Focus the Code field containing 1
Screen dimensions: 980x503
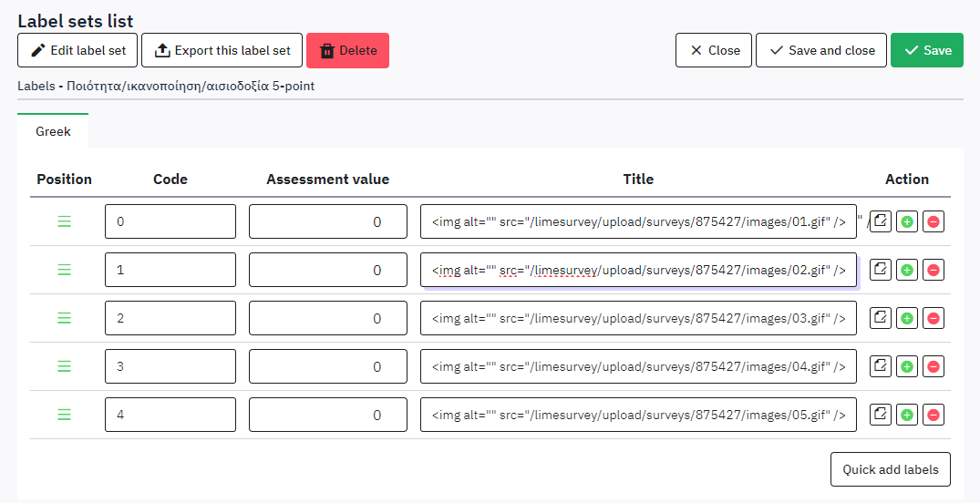(x=170, y=270)
